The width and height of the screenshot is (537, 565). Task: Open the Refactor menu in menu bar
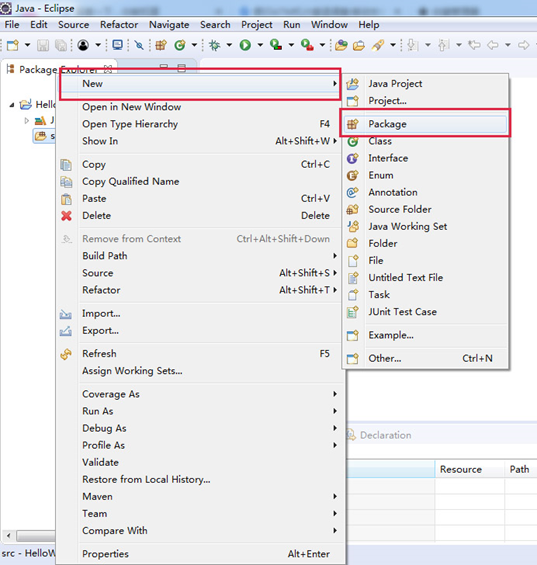coord(119,25)
